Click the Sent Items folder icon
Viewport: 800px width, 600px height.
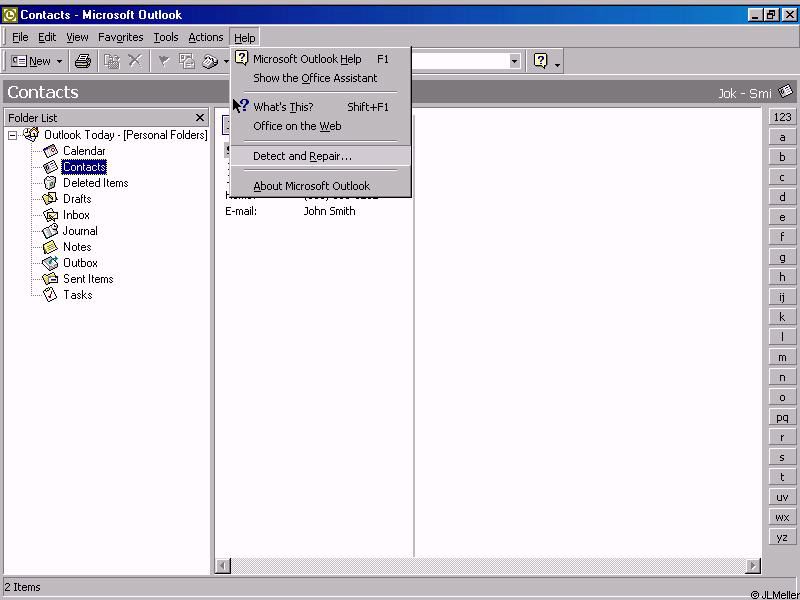pos(50,279)
